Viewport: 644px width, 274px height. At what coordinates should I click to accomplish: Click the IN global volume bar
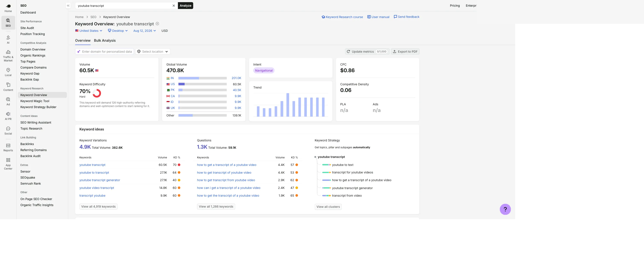click(202, 78)
